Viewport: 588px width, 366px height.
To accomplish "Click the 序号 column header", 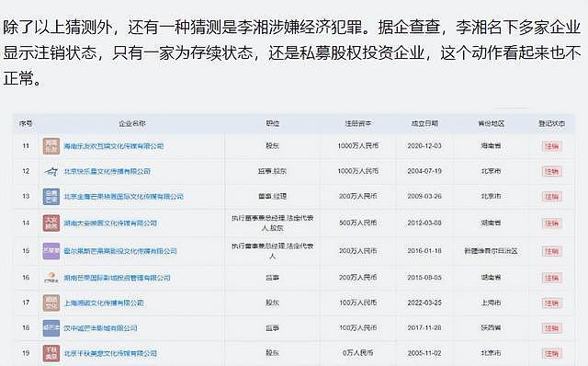I will pos(26,123).
